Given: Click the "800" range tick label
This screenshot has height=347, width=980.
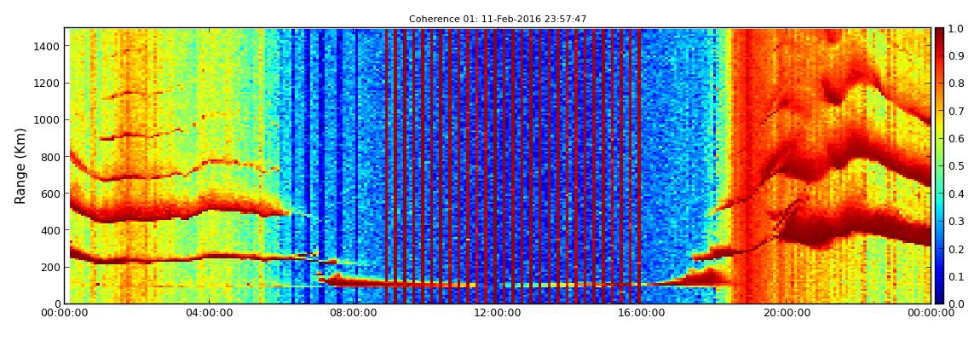Looking at the screenshot, I should [x=51, y=157].
